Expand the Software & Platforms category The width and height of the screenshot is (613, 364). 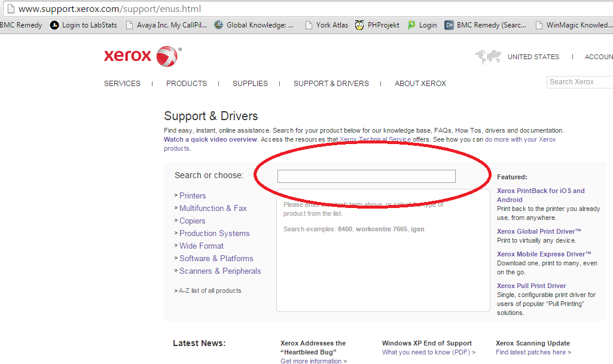216,259
